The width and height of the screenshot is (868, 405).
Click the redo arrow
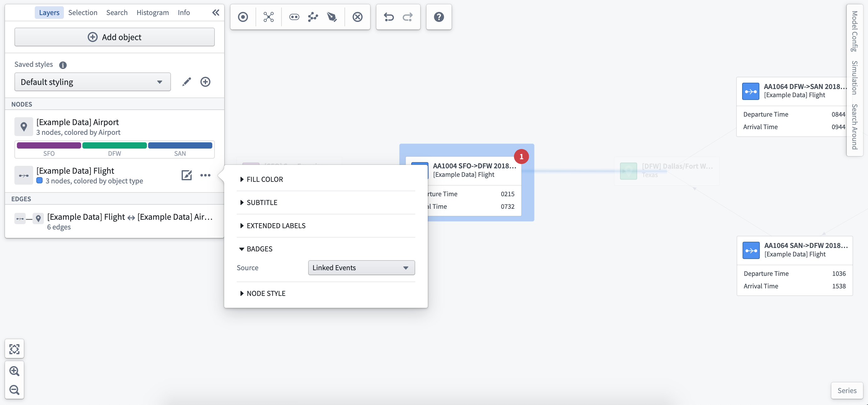coord(408,17)
